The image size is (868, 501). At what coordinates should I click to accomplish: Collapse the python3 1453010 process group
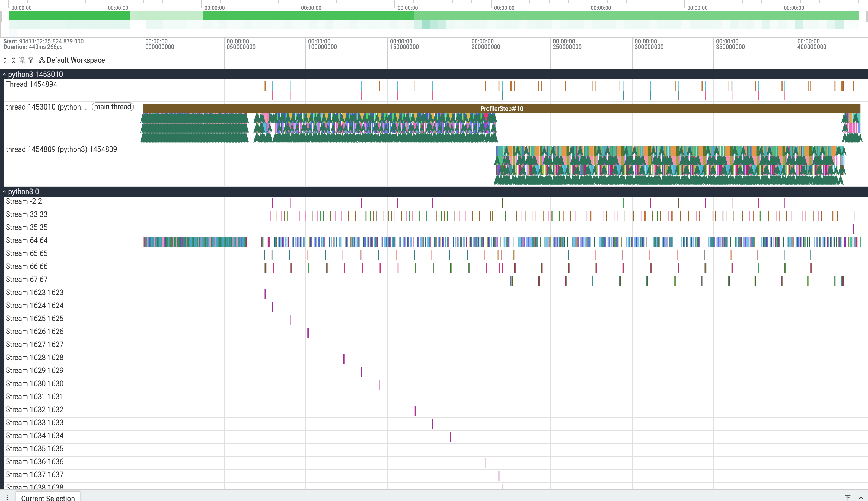pos(4,75)
